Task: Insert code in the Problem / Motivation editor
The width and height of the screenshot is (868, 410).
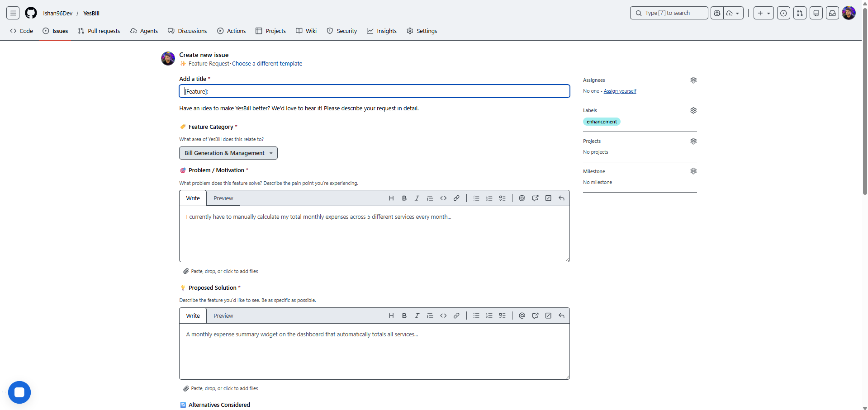Action: (x=443, y=198)
